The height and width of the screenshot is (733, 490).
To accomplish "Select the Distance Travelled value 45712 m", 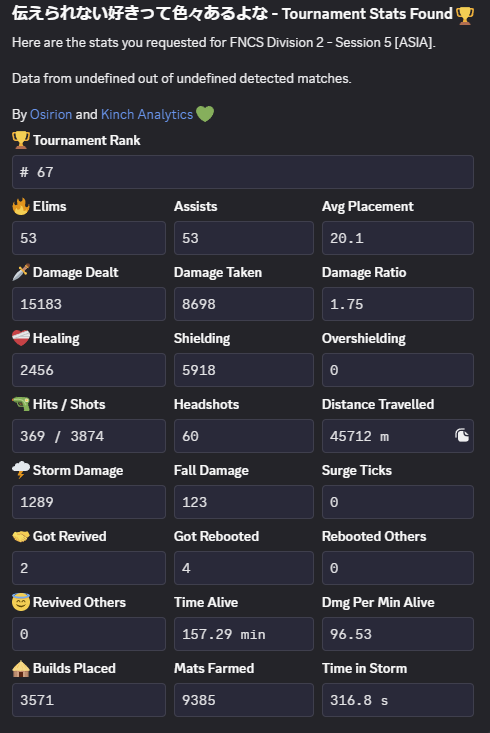I will tap(398, 436).
